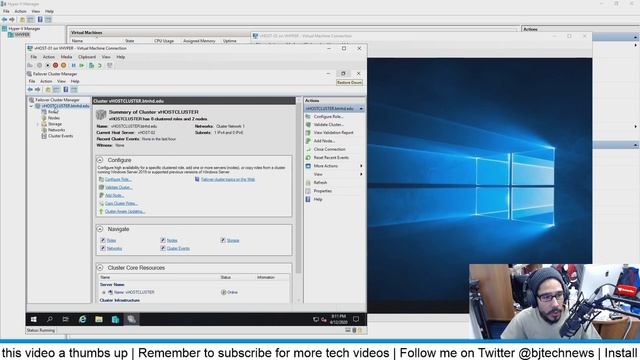
Task: Click Validate Cluster link in Configure section
Action: [119, 187]
